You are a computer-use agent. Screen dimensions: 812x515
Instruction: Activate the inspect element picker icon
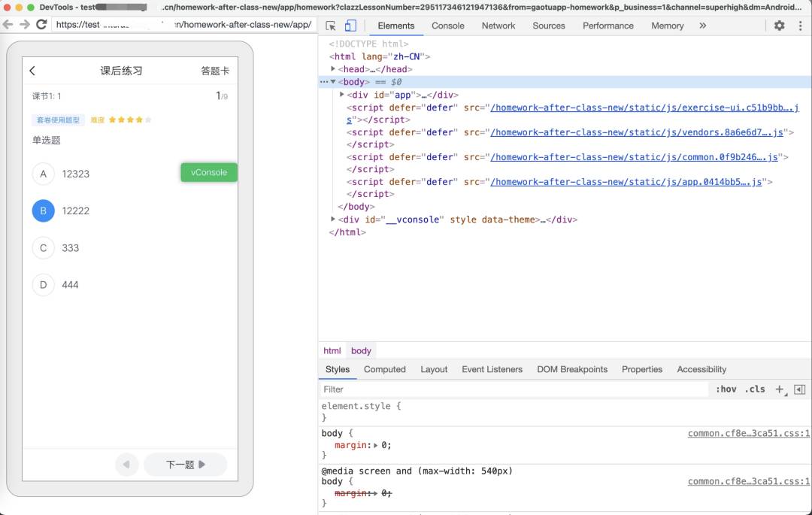(330, 26)
